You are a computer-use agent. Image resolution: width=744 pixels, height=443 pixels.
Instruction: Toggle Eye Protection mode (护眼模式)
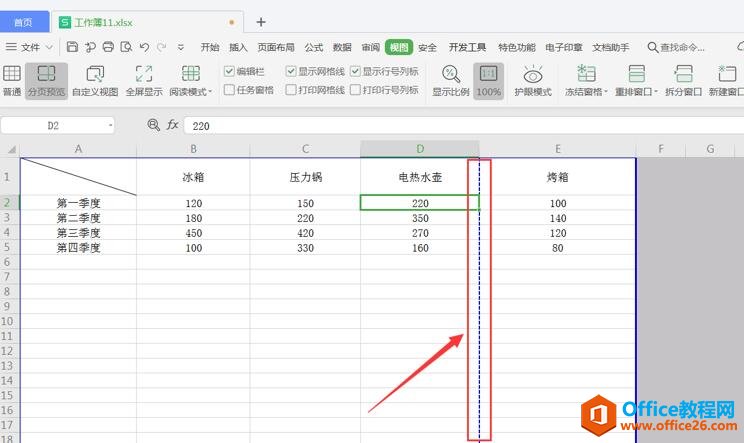[533, 81]
